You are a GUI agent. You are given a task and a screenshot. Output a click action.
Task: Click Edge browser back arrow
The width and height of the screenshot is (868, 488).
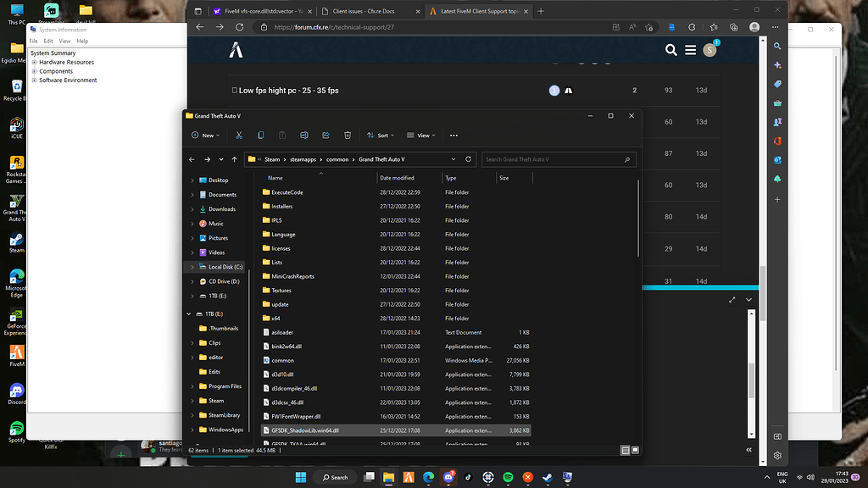click(200, 27)
